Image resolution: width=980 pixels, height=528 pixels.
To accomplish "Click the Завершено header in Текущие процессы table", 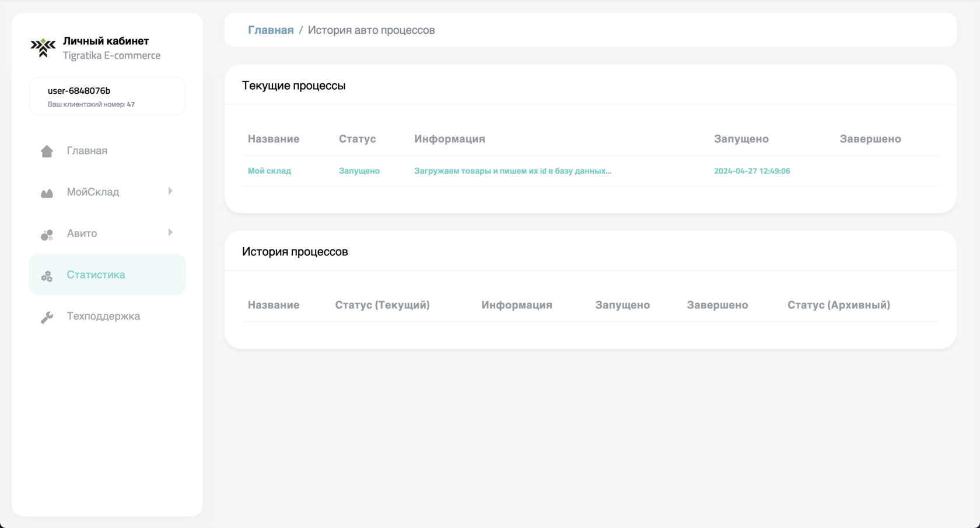I will tap(870, 139).
